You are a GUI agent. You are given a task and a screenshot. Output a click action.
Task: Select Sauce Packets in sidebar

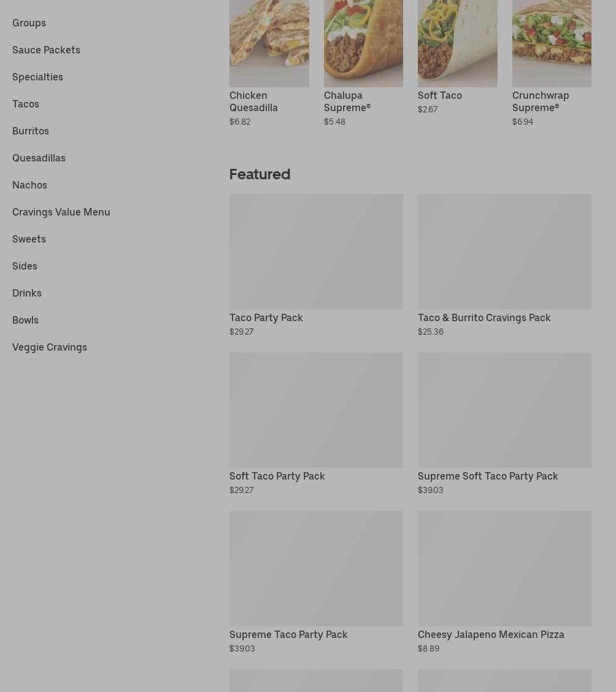[x=46, y=50]
